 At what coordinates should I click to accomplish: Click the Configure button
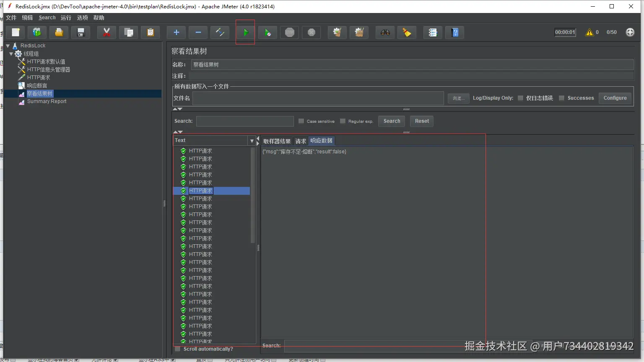[615, 98]
